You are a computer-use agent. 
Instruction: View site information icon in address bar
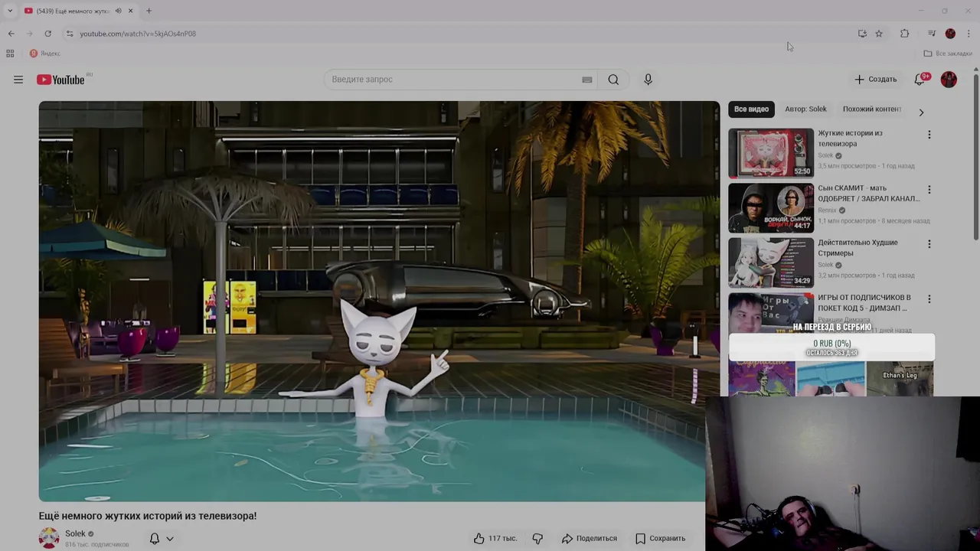tap(70, 34)
